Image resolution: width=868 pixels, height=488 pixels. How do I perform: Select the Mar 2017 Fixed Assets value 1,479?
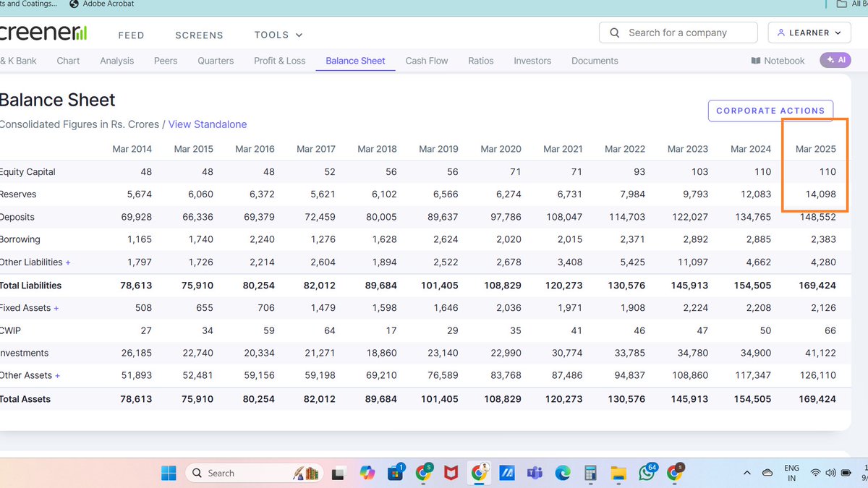(x=323, y=308)
